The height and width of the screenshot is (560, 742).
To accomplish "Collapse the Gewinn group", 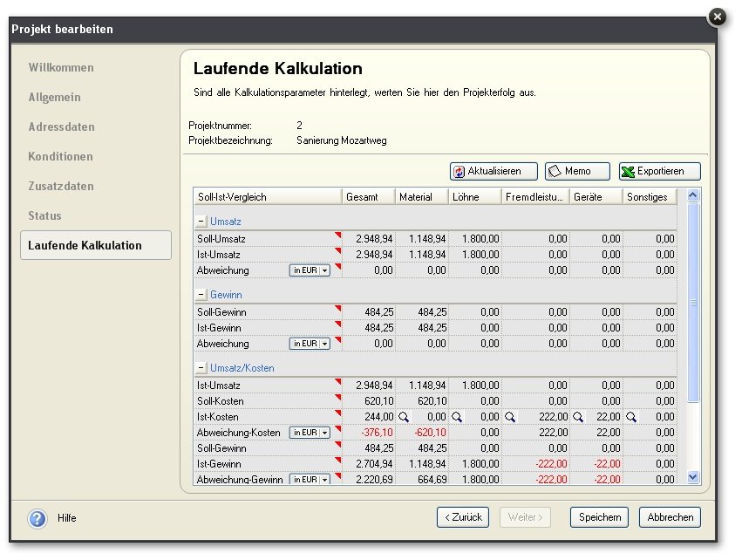I will (201, 296).
